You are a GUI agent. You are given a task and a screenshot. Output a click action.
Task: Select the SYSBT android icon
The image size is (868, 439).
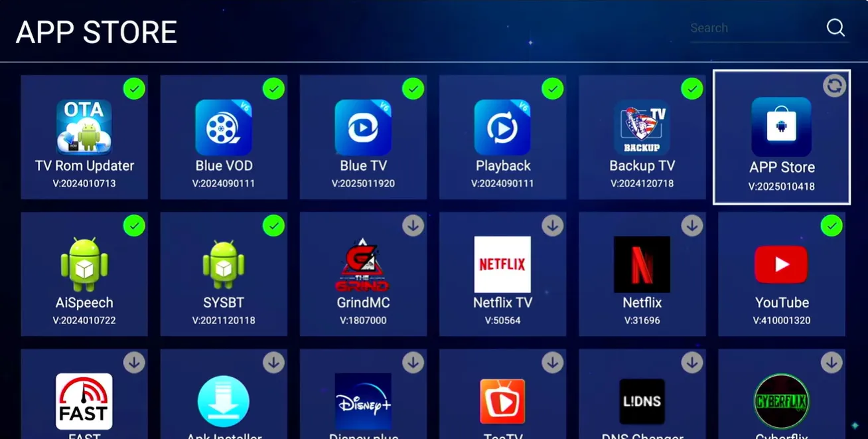coord(224,264)
